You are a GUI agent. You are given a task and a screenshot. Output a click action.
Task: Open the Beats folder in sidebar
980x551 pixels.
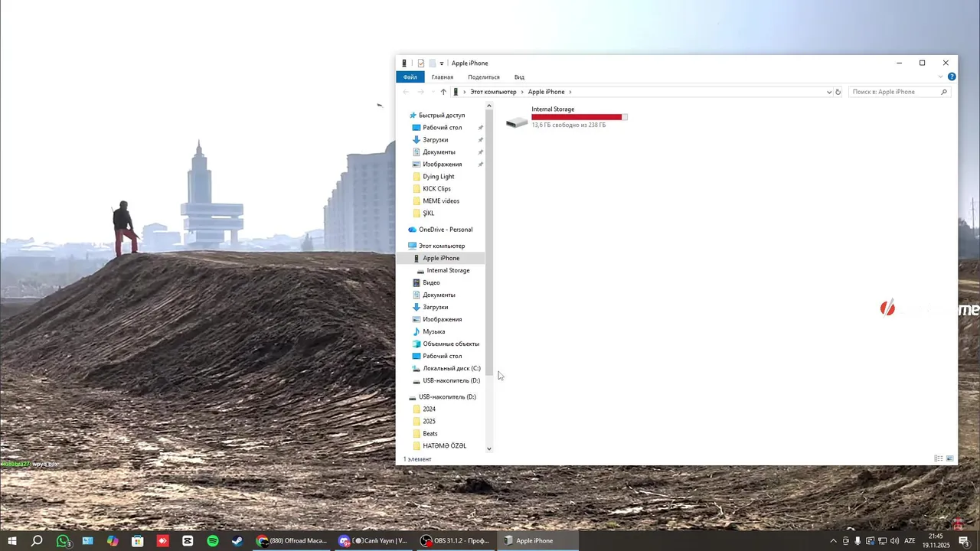[x=430, y=434]
